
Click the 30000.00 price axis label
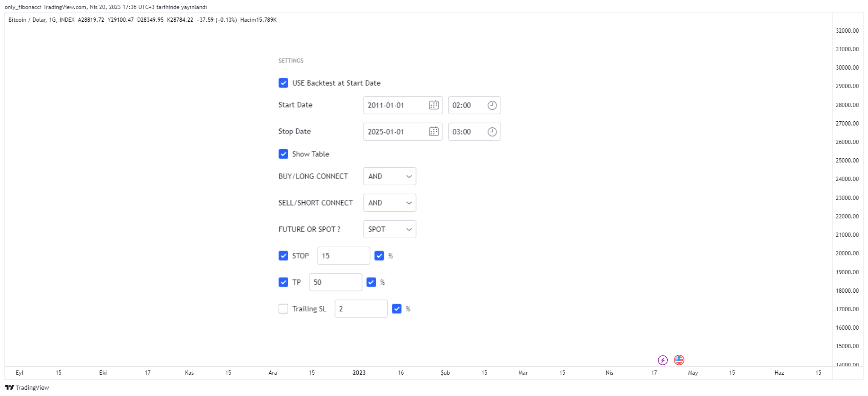click(x=847, y=68)
